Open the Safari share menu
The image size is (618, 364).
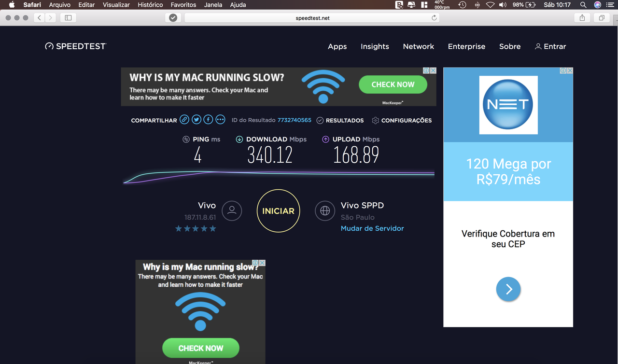[582, 18]
